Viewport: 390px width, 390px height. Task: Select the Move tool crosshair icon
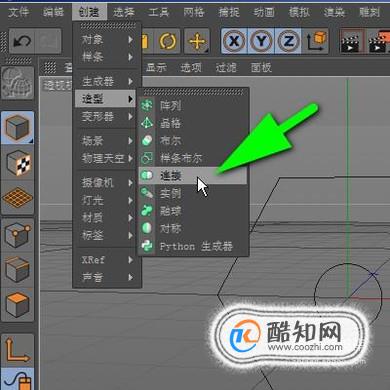coord(197,41)
